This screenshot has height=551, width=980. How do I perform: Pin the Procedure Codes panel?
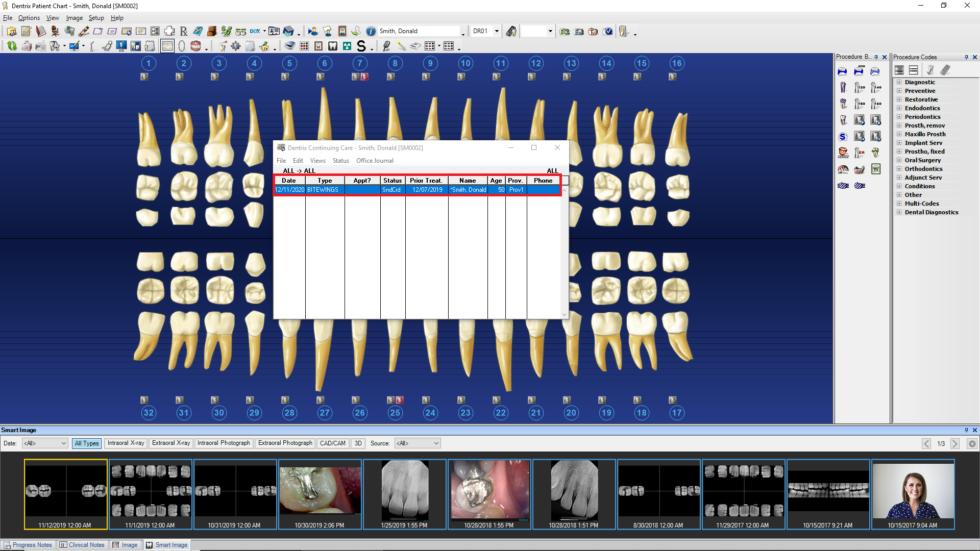[x=966, y=57]
